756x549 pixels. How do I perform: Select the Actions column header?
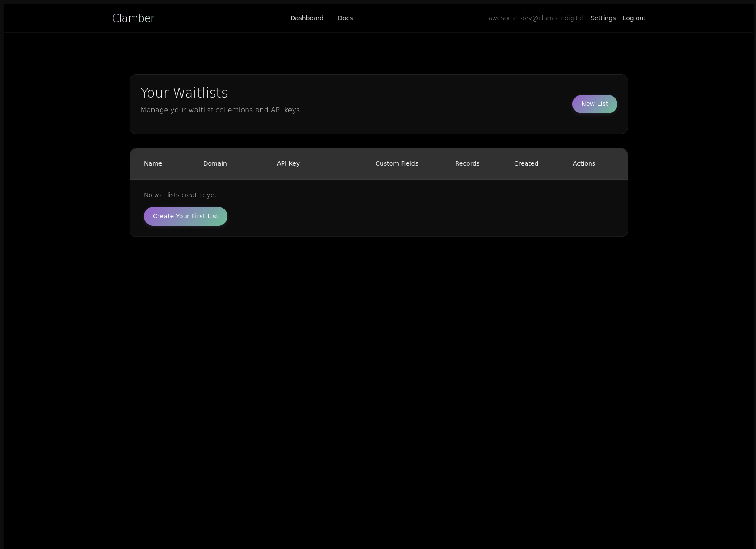584,163
